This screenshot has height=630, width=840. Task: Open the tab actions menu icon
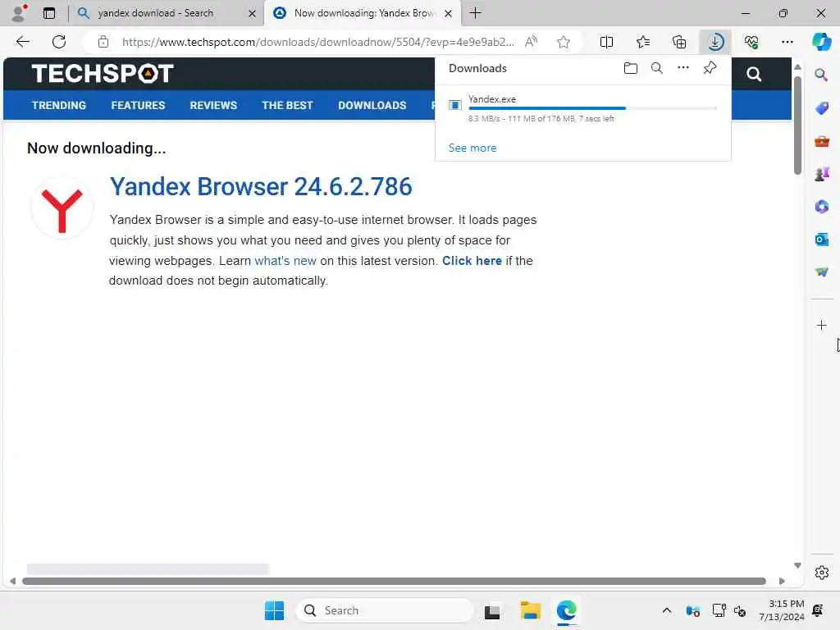pyautogui.click(x=48, y=13)
